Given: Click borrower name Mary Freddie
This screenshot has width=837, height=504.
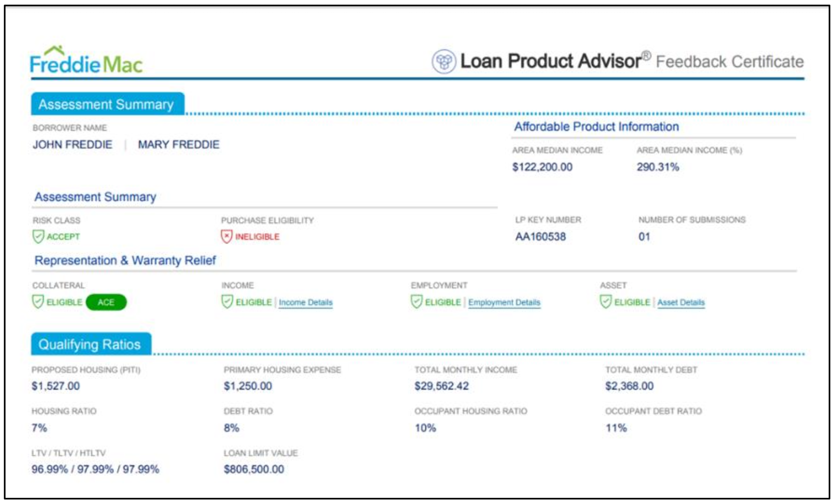Looking at the screenshot, I should [179, 145].
